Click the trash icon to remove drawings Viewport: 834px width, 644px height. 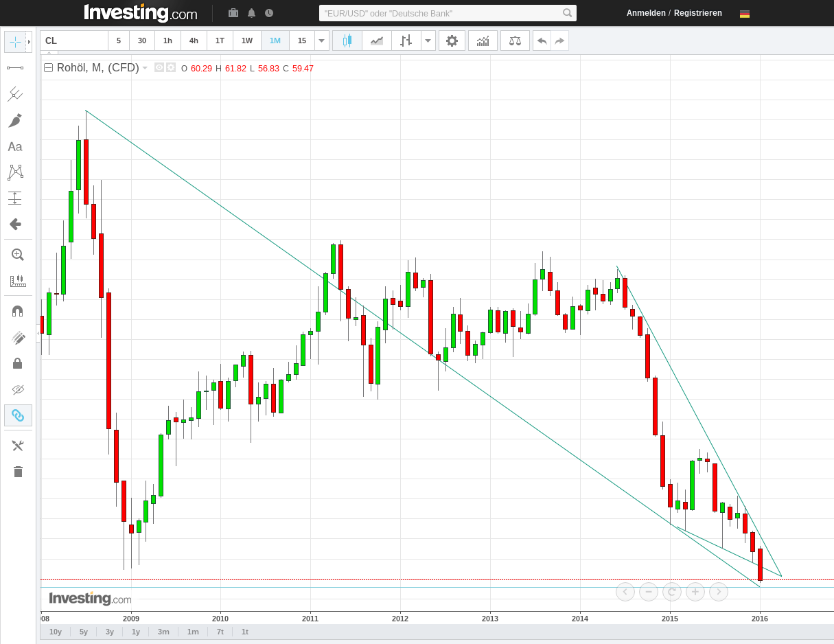point(17,472)
